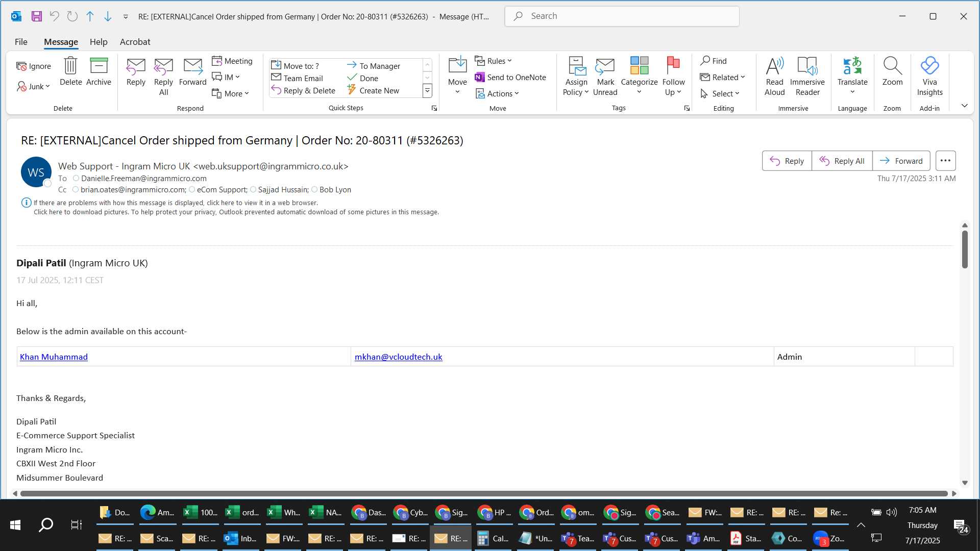Click the horizontal scrollbar at the bottom
This screenshot has height=551, width=980.
(484, 493)
